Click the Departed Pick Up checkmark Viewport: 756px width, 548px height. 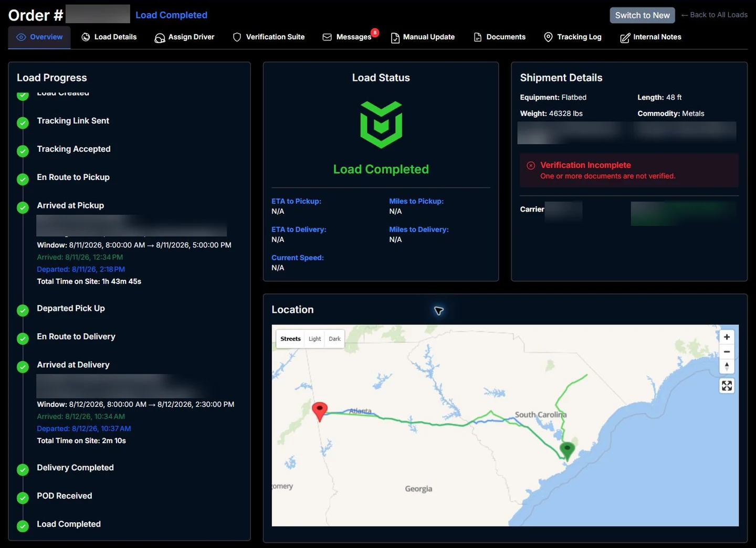(23, 310)
